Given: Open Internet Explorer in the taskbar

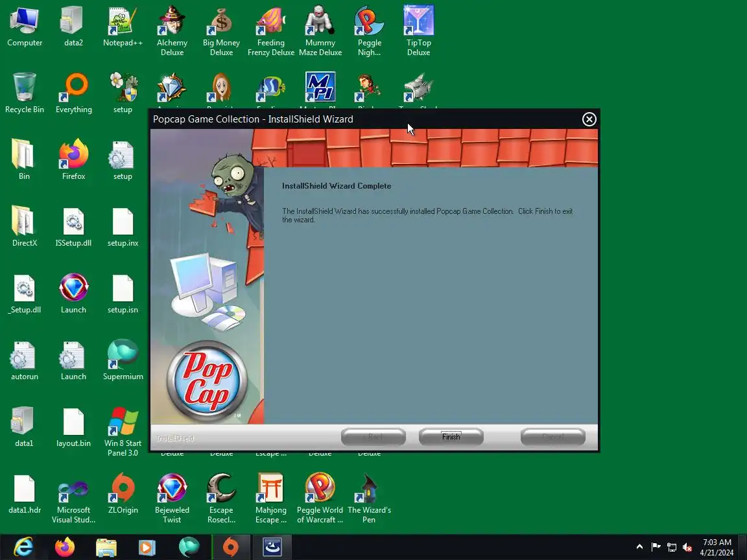Looking at the screenshot, I should tap(23, 546).
